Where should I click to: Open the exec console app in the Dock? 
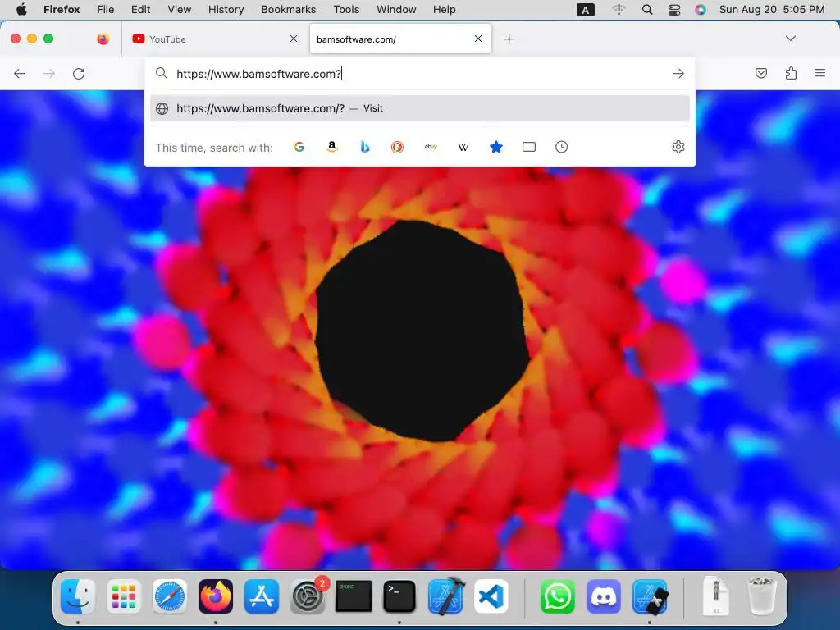coord(353,596)
